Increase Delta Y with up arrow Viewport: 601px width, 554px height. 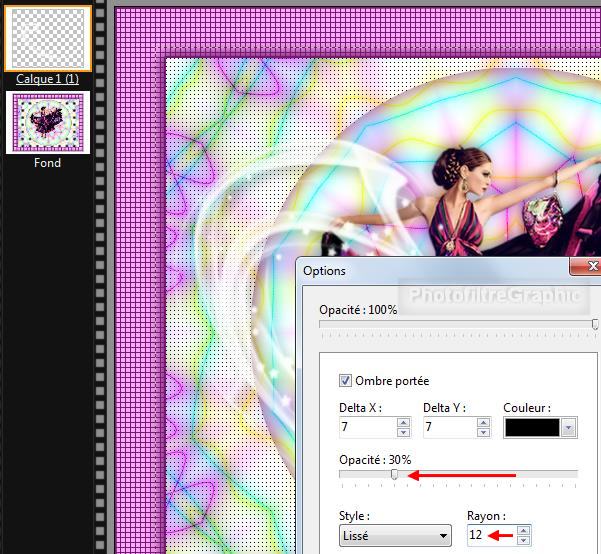pos(483,422)
